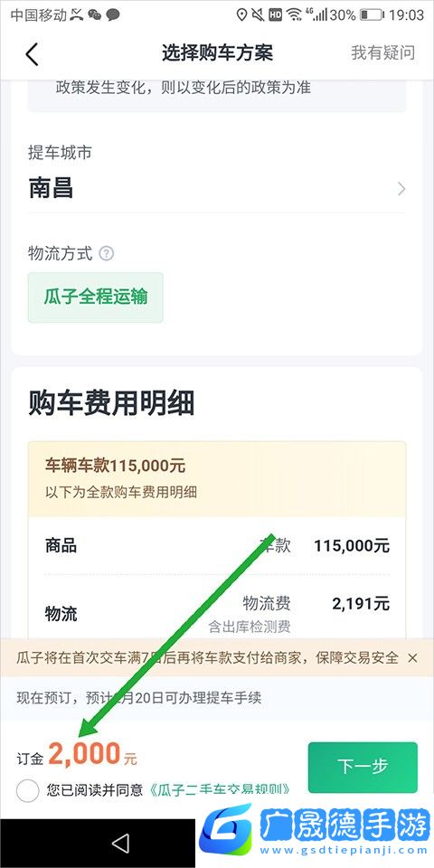The image size is (434, 868).
Task: Open 我有疑问 in the top bar
Action: pos(383,52)
